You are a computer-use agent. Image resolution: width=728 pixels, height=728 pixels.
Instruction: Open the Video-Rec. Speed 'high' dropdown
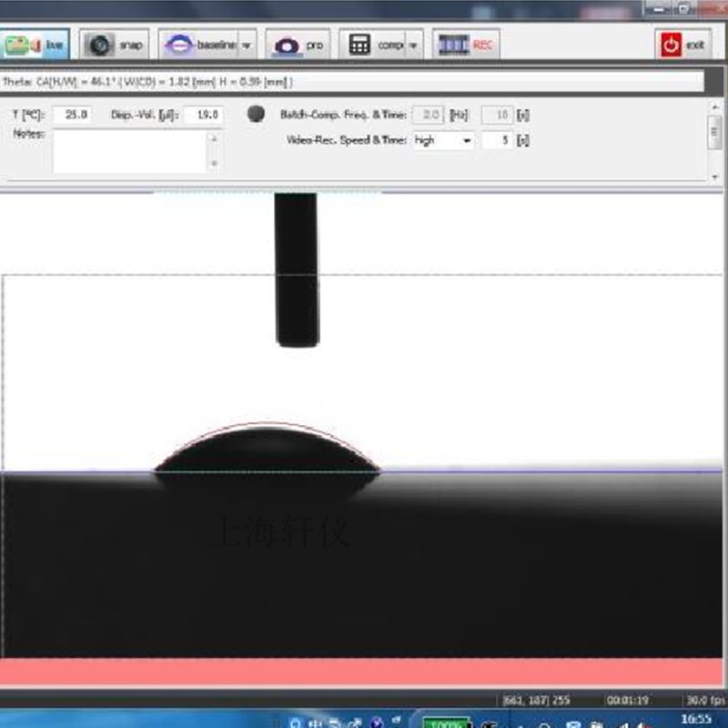click(443, 140)
